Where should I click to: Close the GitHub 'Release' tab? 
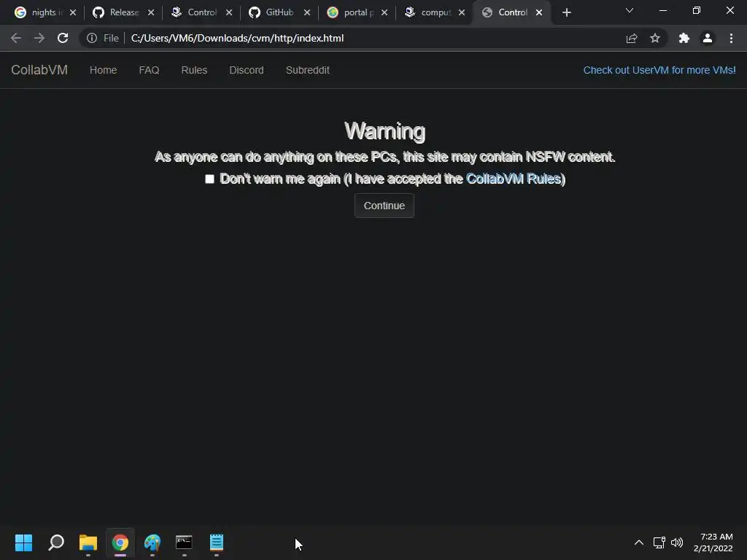pos(151,12)
